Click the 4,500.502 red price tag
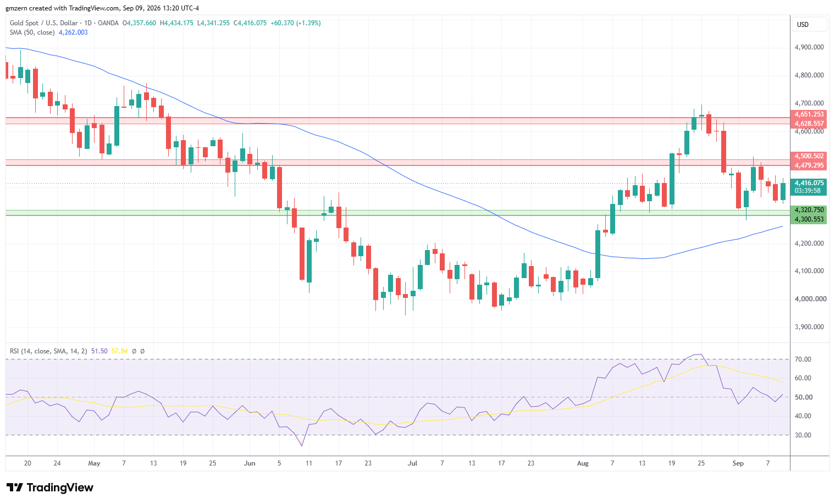 (809, 156)
